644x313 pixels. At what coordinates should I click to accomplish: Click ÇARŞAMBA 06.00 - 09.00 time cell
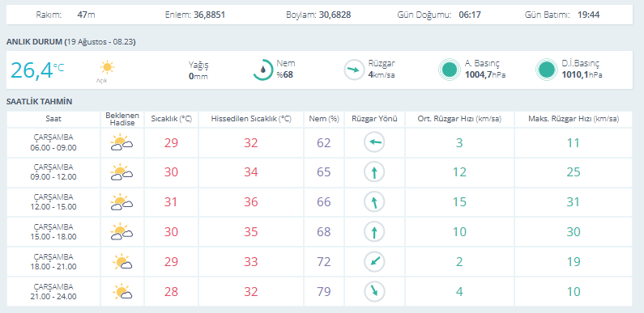coord(53,142)
